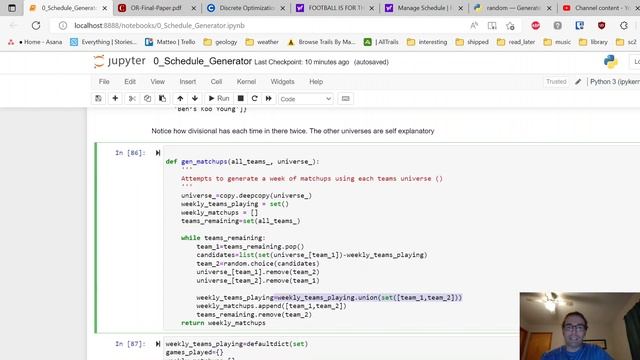
Task: Open Everything | Stories bookmark
Action: tap(104, 42)
